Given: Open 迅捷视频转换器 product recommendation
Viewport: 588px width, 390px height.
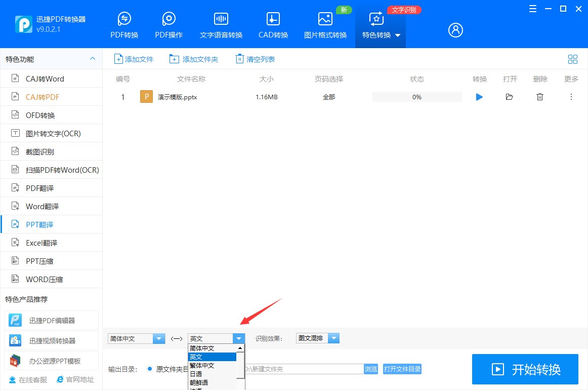Looking at the screenshot, I should click(52, 341).
